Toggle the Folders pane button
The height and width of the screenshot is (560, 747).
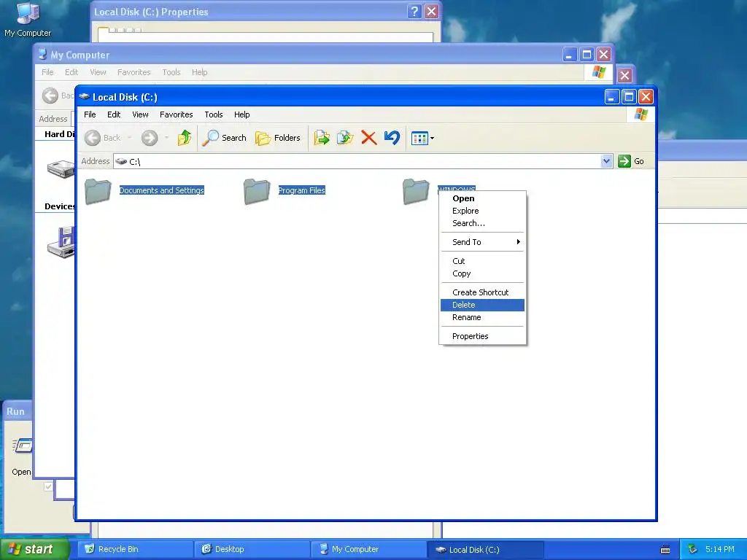278,138
